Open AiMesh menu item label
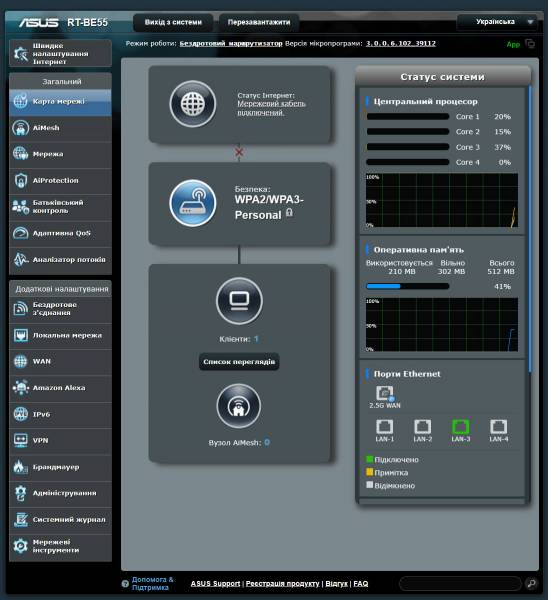Viewport: 548px width, 600px height. [x=46, y=128]
